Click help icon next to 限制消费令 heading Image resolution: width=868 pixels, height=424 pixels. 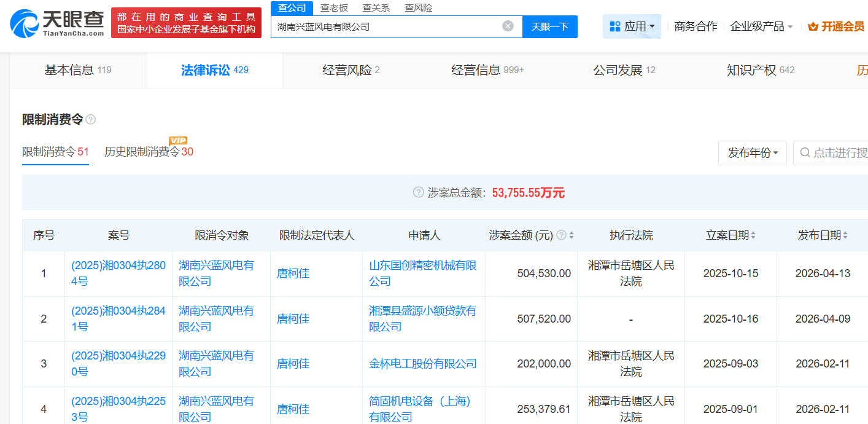(x=91, y=120)
